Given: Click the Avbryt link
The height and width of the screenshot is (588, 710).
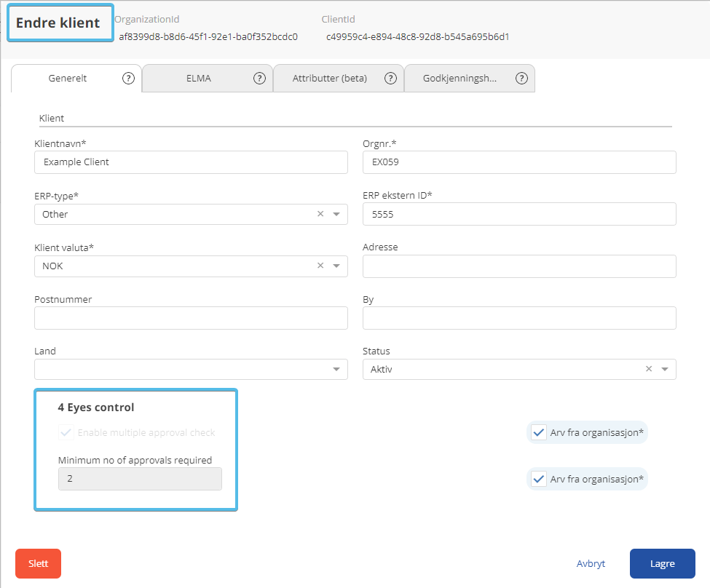Looking at the screenshot, I should [x=591, y=564].
